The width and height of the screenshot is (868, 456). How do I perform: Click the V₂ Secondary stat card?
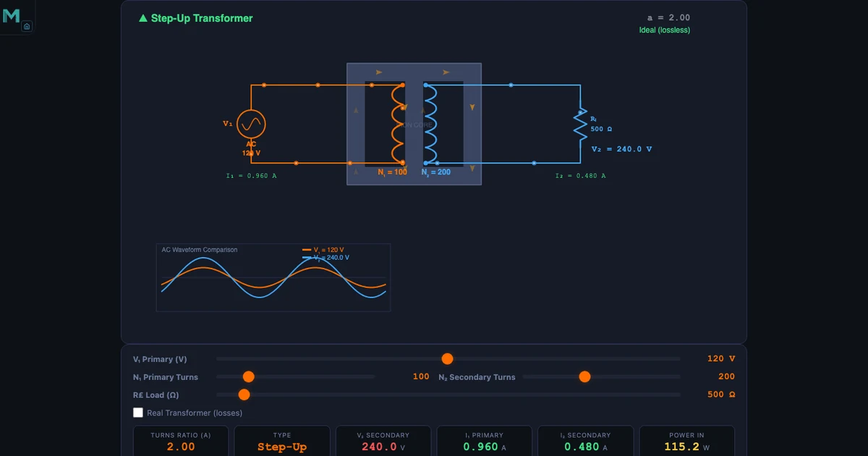[383, 441]
